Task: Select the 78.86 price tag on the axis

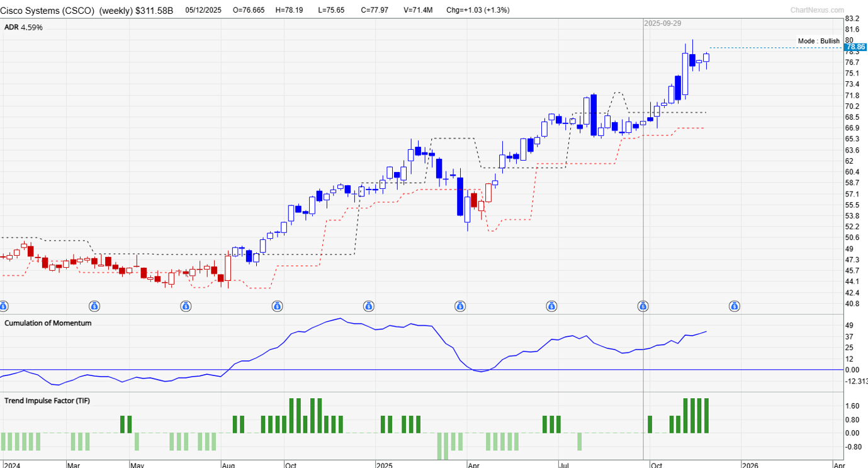Action: point(856,47)
